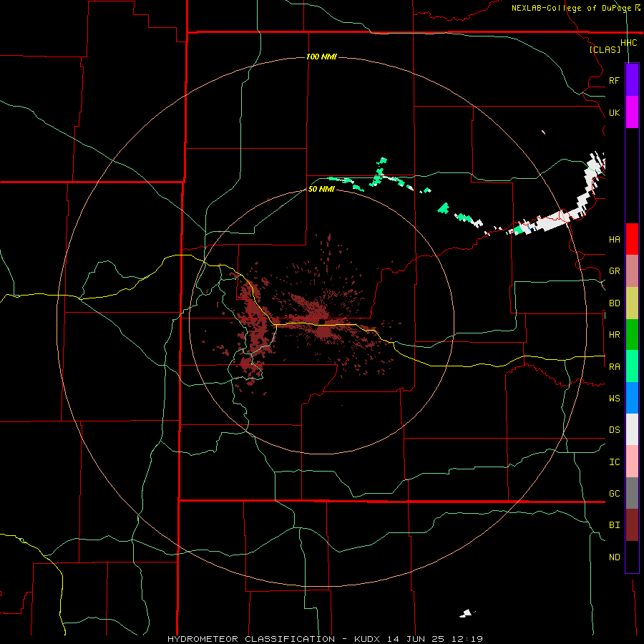Select the GR graupel color swatch
Viewport: 644px width, 644px height.
(x=632, y=271)
